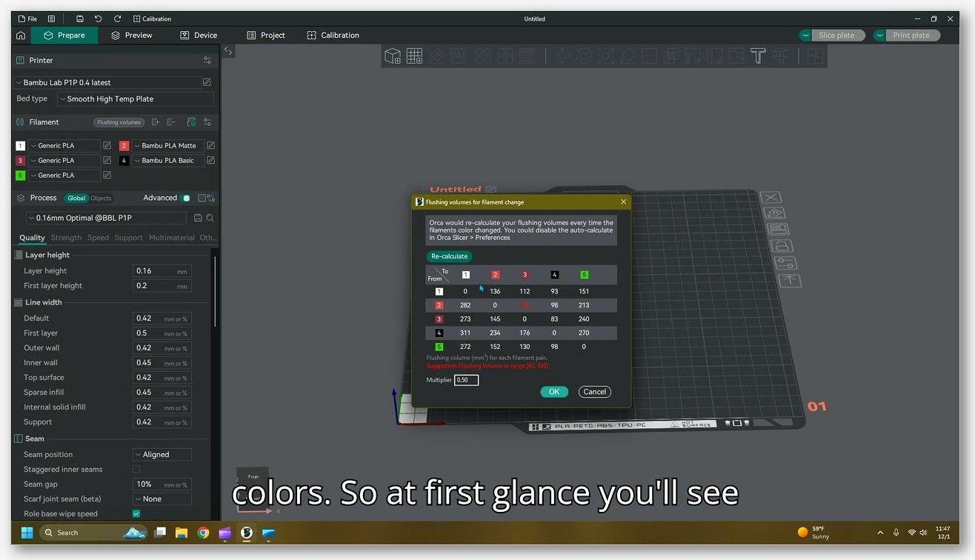
Task: Click the Layer height value field
Action: coord(162,271)
